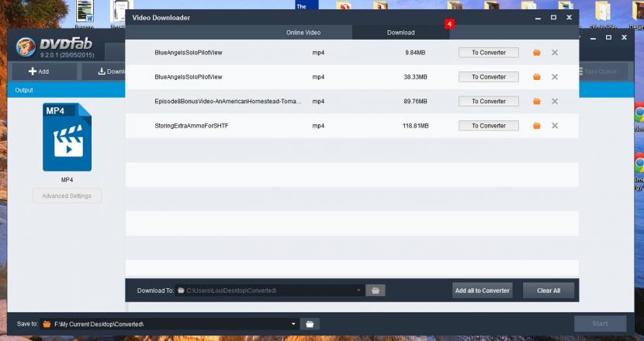Image resolution: width=644 pixels, height=341 pixels.
Task: Remove the StoringExtraAmmoForSHTF download entry
Action: point(555,126)
